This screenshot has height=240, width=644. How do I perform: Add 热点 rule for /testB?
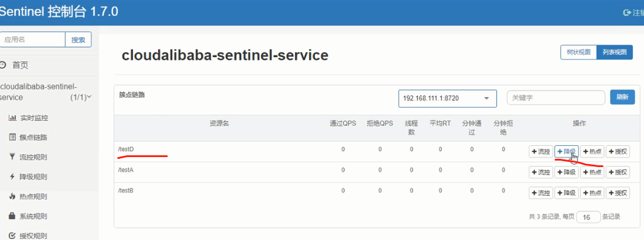[592, 193]
